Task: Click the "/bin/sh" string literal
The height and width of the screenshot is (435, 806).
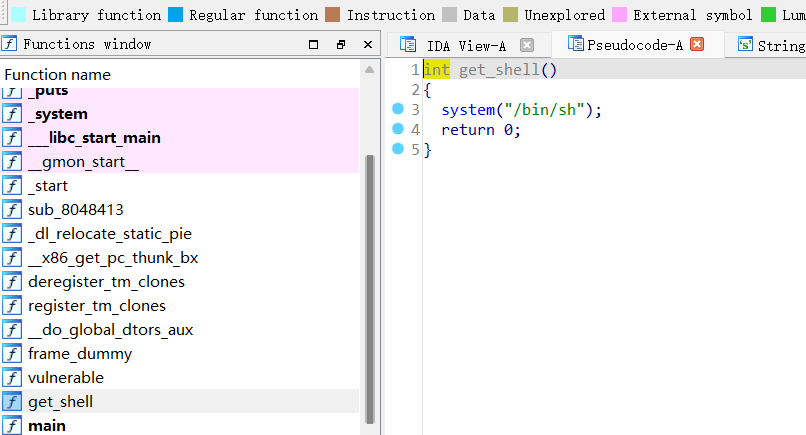Action: point(545,110)
